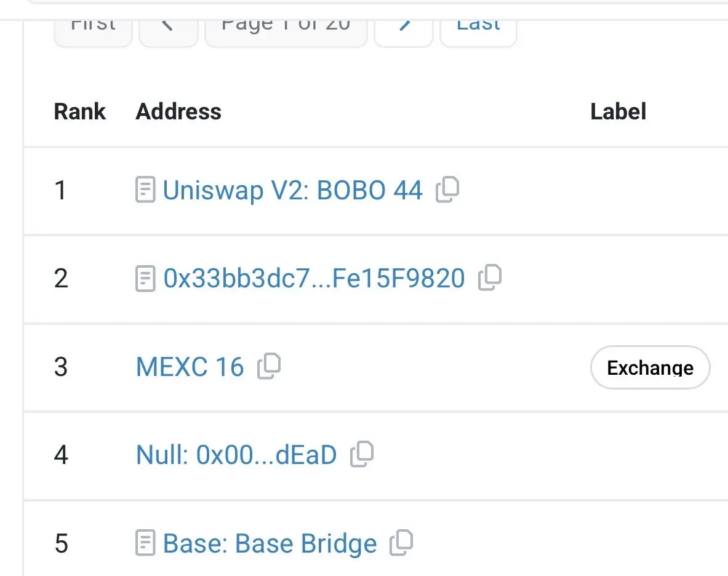728x576 pixels.
Task: Copy the MEXC 16 address
Action: coord(269,367)
